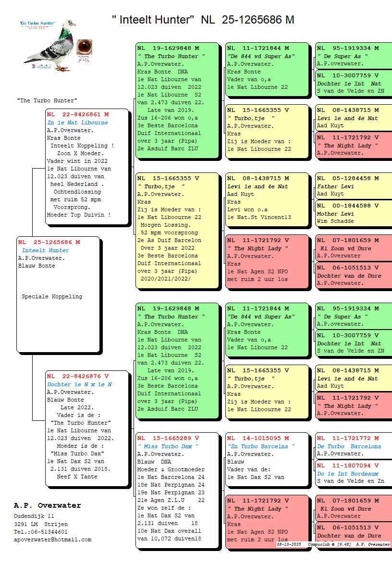Select the 'De Turbo Barcelona' box

point(353,446)
